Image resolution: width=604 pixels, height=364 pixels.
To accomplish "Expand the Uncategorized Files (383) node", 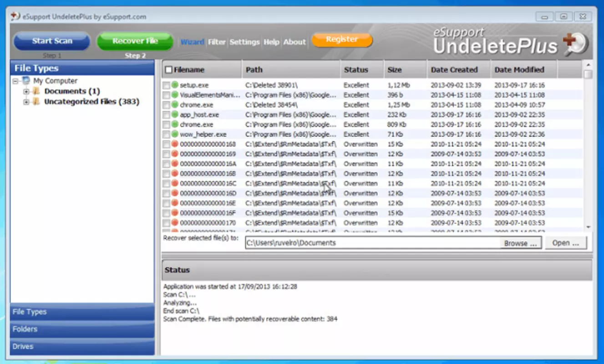I will (26, 102).
